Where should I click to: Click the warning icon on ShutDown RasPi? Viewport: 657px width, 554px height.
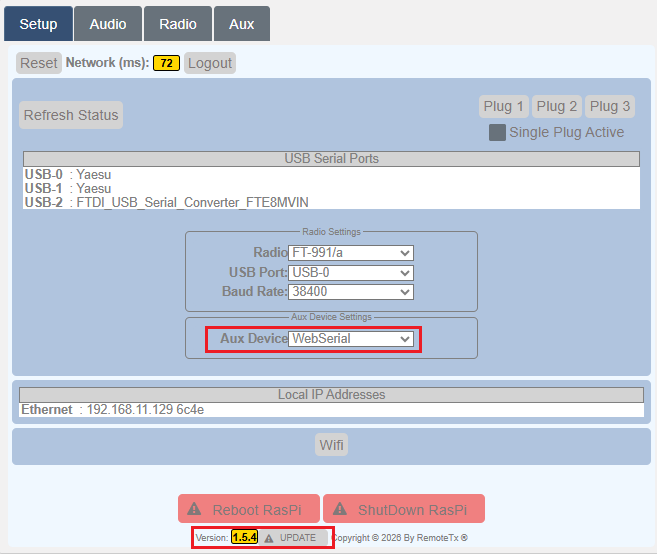(x=339, y=509)
